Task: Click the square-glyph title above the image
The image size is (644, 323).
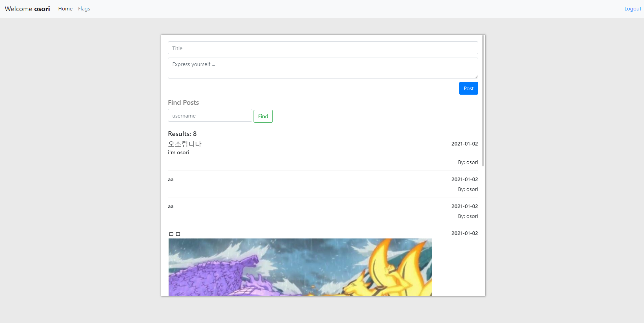Action: tap(174, 234)
